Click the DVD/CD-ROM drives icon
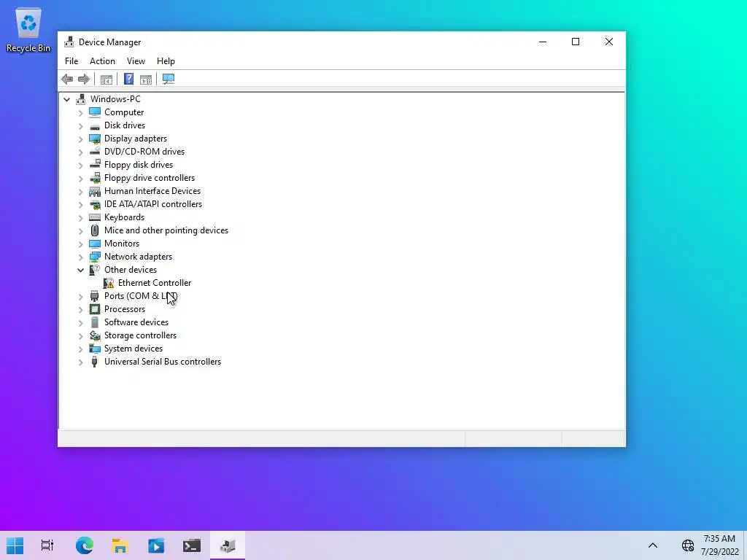The height and width of the screenshot is (560, 747). pos(95,152)
